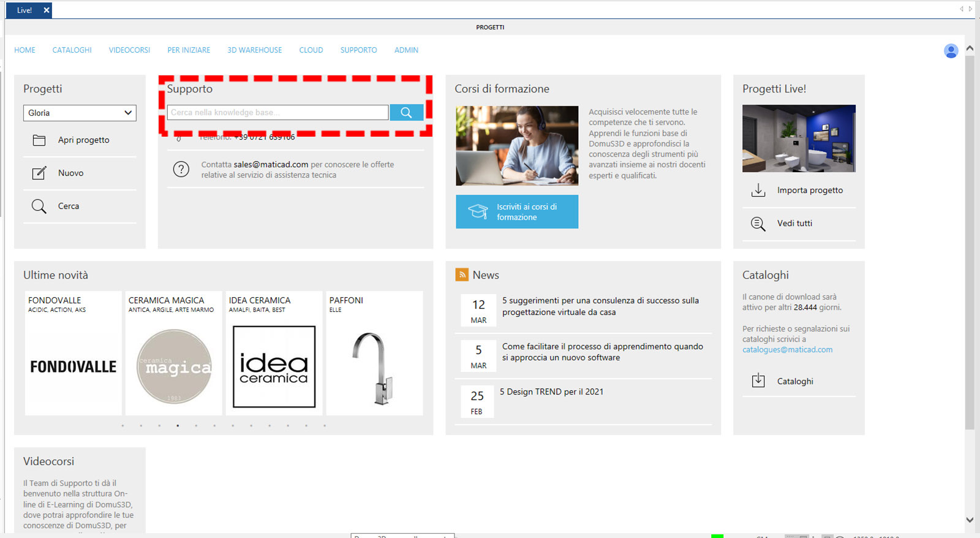Click the '12 MAR' news date box
Screen dimensions: 980x538
click(x=478, y=311)
